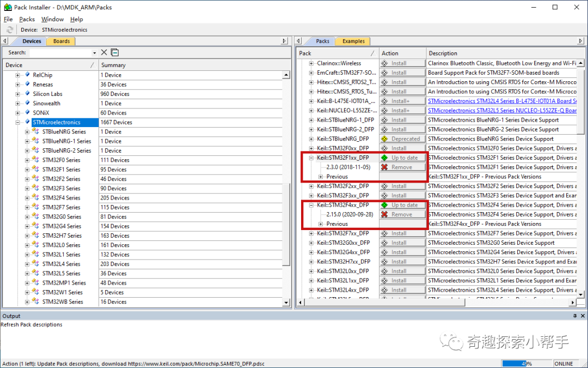Expand the Keil::STM32H7xx_DFP pack node
Screen dimensions: 588x368
point(311,262)
